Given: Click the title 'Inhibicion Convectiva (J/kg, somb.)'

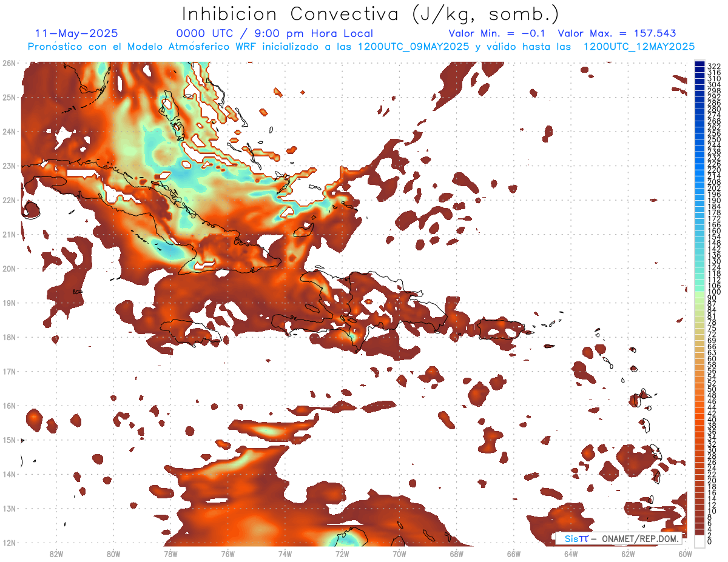Looking at the screenshot, I should pyautogui.click(x=371, y=15).
